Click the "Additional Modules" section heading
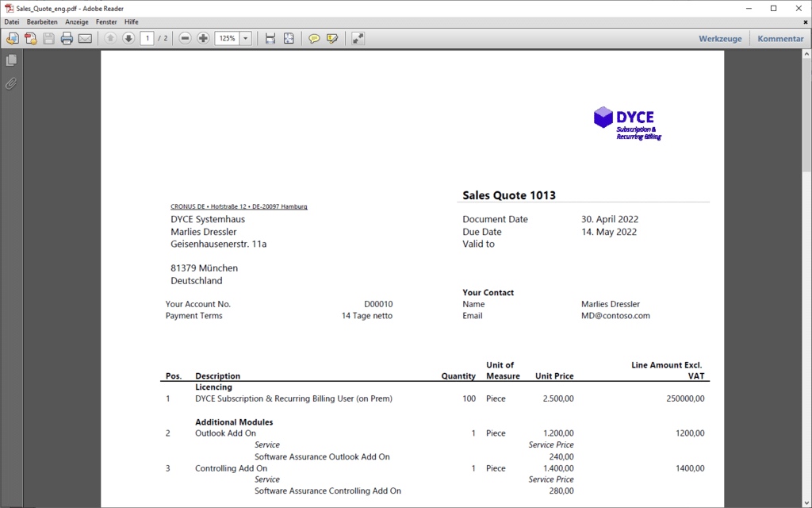This screenshot has width=812, height=508. [234, 422]
